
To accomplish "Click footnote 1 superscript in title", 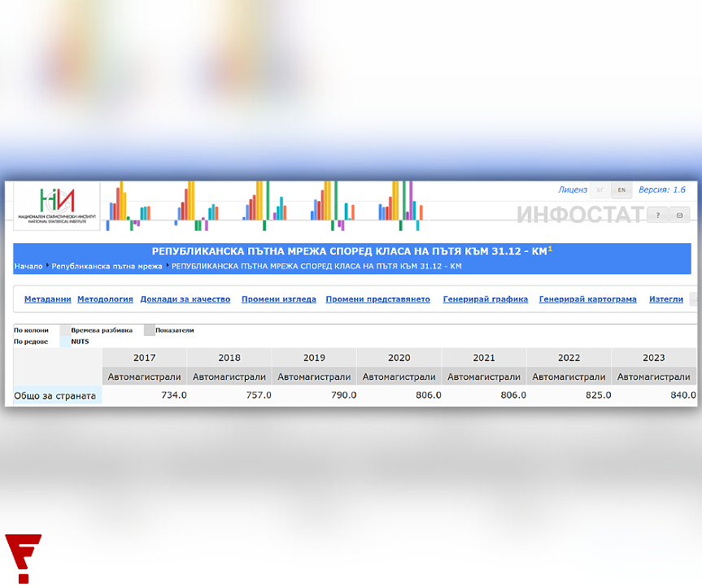I will (550, 250).
